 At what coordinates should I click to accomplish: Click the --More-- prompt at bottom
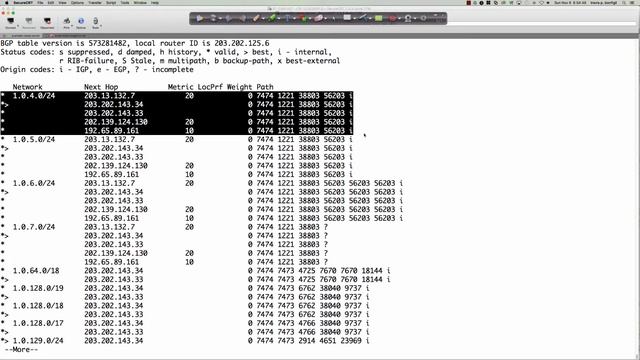pyautogui.click(x=21, y=350)
